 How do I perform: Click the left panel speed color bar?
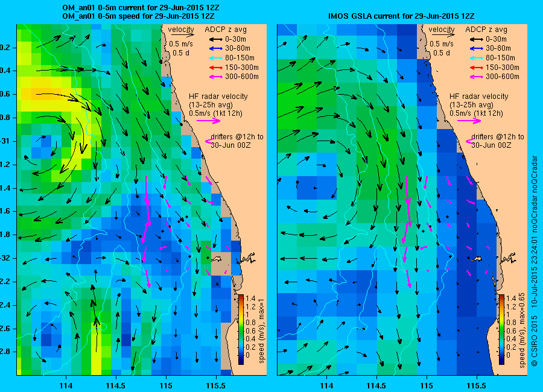(241, 329)
